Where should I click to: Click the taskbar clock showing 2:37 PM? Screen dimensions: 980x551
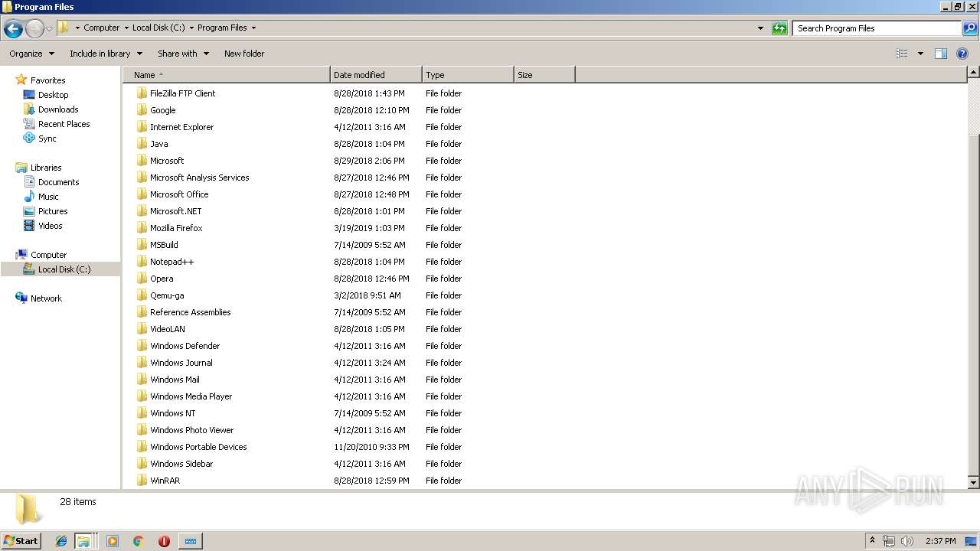point(940,541)
